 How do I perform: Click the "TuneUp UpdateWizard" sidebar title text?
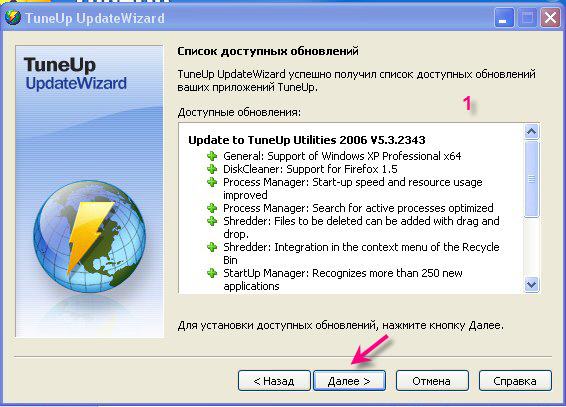click(75, 74)
